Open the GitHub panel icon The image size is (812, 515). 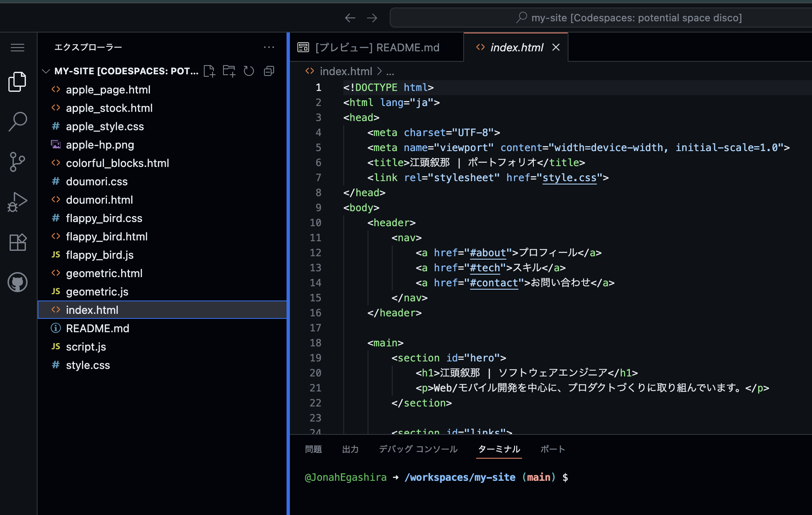(18, 283)
